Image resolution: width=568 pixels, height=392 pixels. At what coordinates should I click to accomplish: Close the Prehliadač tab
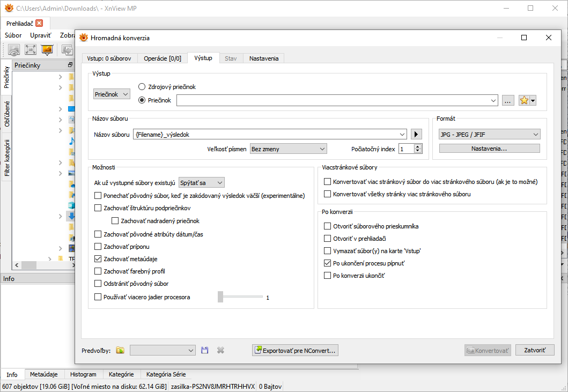tap(39, 23)
